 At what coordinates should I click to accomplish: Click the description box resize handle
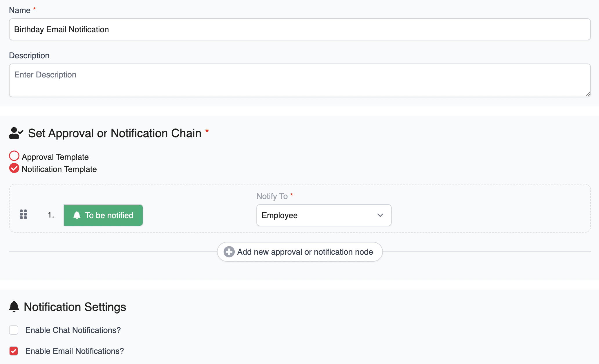coord(588,94)
